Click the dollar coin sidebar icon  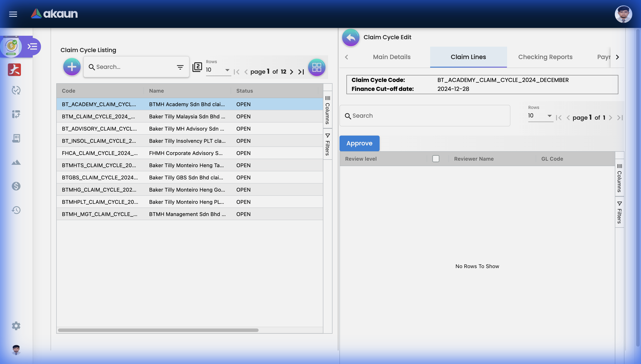[x=16, y=186]
